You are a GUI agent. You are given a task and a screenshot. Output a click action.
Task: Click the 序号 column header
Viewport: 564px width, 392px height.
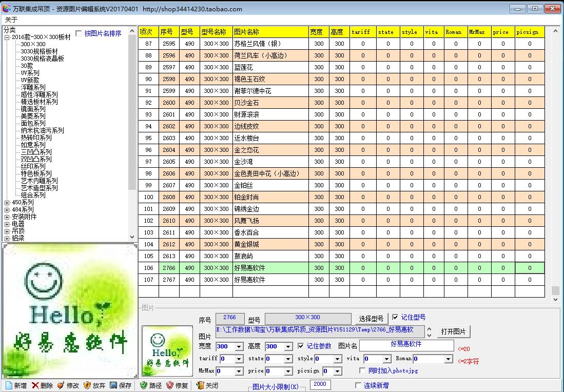(169, 32)
